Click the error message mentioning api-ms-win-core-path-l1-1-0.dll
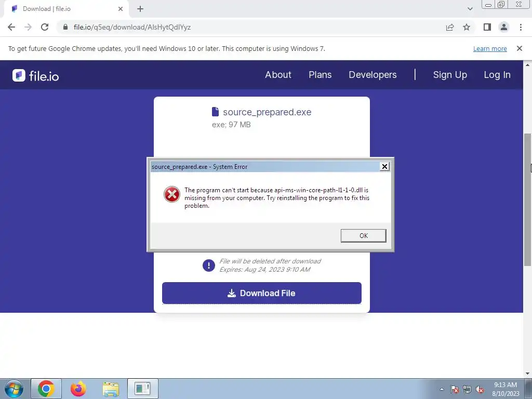532x399 pixels. click(x=277, y=198)
